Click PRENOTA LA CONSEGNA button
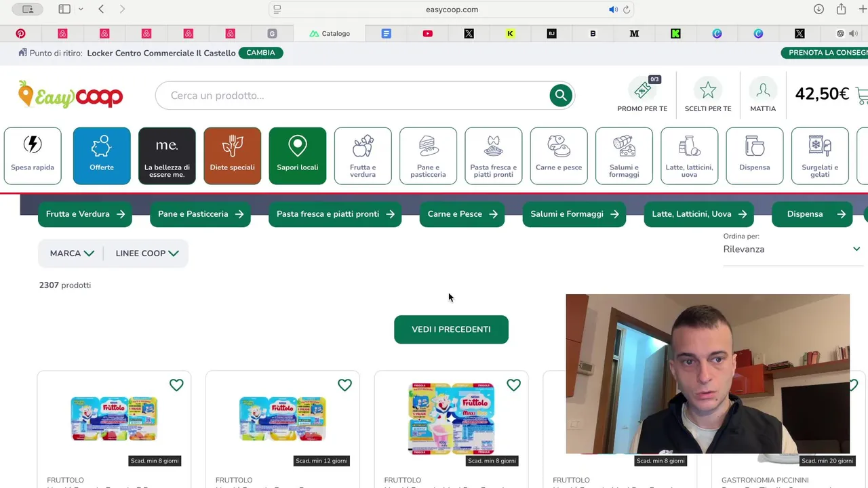This screenshot has width=868, height=488. click(825, 53)
